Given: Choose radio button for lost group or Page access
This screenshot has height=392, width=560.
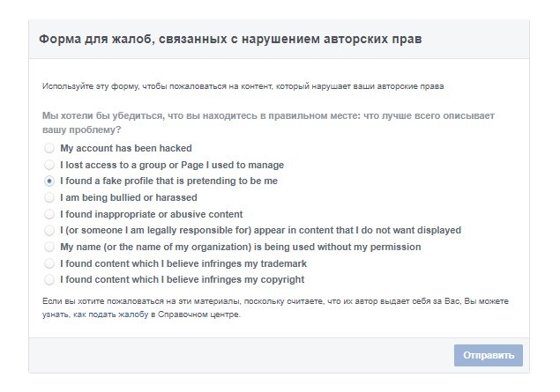Looking at the screenshot, I should click(x=49, y=165).
